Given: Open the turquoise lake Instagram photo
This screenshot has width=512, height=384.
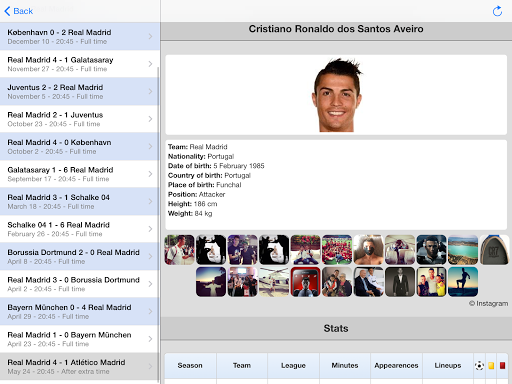Looking at the screenshot, I should pyautogui.click(x=463, y=250).
